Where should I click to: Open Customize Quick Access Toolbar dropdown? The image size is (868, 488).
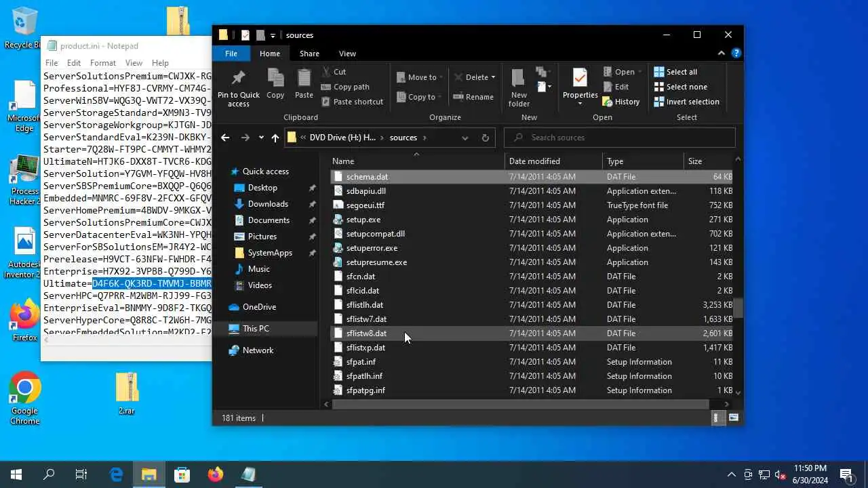click(273, 35)
